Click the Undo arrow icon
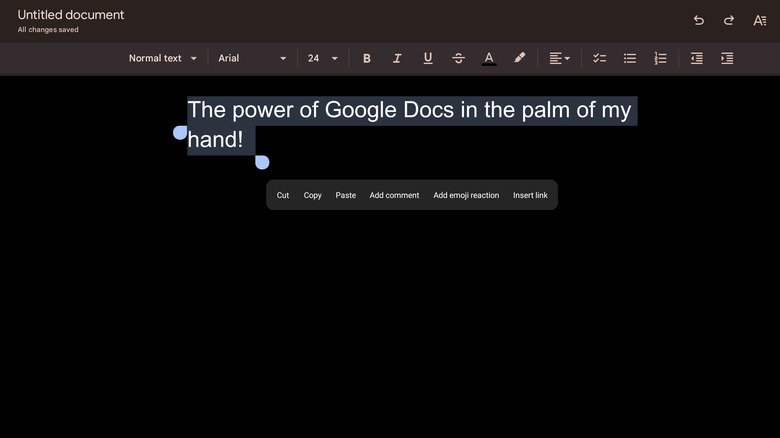The height and width of the screenshot is (438, 780). [x=699, y=20]
